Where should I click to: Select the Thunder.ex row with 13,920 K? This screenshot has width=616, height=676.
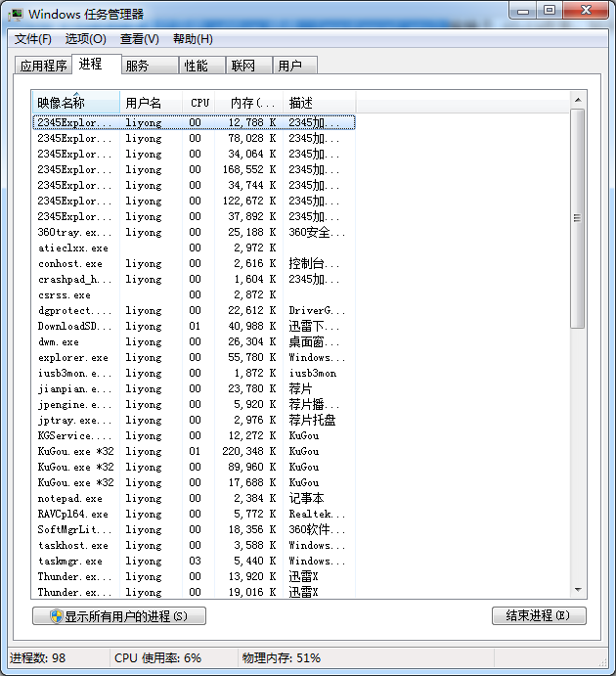click(x=194, y=576)
